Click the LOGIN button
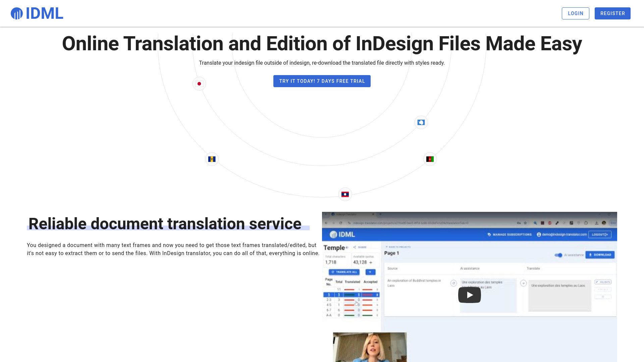 tap(576, 13)
